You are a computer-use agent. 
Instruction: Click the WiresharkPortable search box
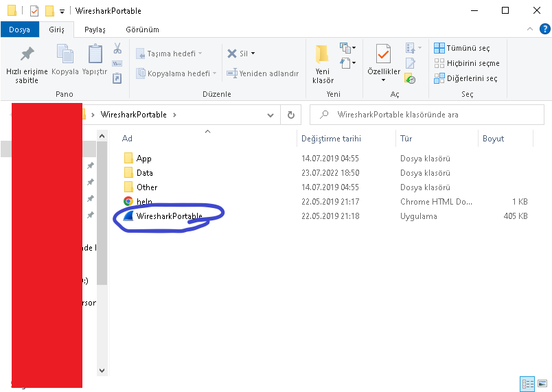[x=426, y=115]
